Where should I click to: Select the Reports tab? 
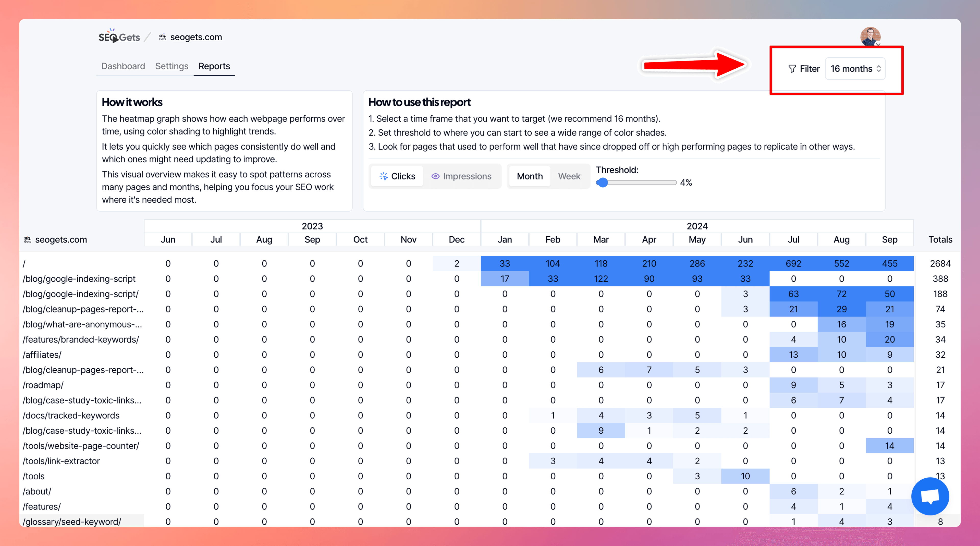214,66
